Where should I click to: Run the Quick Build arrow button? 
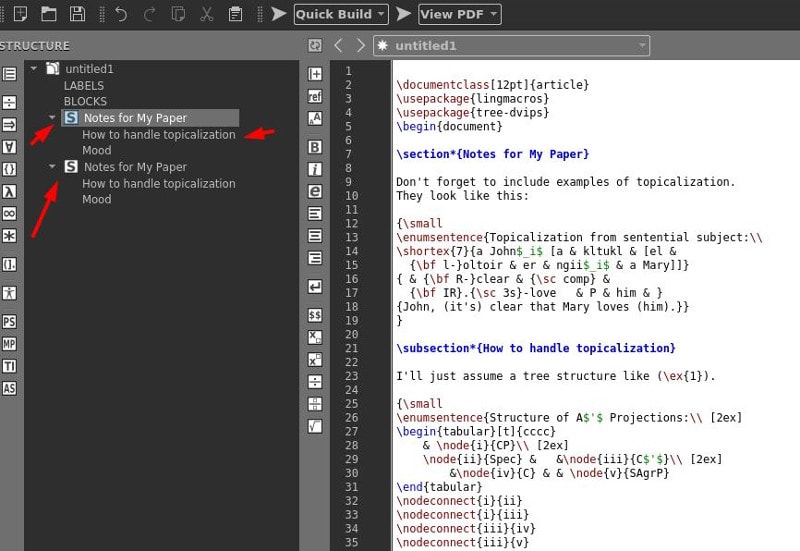click(278, 14)
